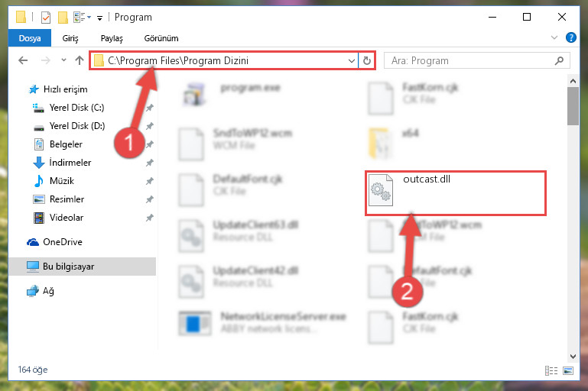Unpin Müzik using its pin icon
Viewport: 588px width, 391px height.
(x=149, y=181)
